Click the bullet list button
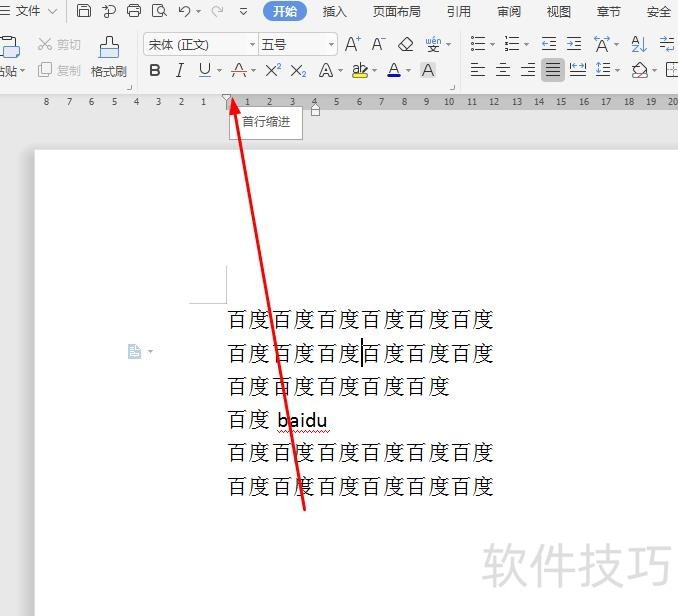The height and width of the screenshot is (616, 678). (x=478, y=44)
